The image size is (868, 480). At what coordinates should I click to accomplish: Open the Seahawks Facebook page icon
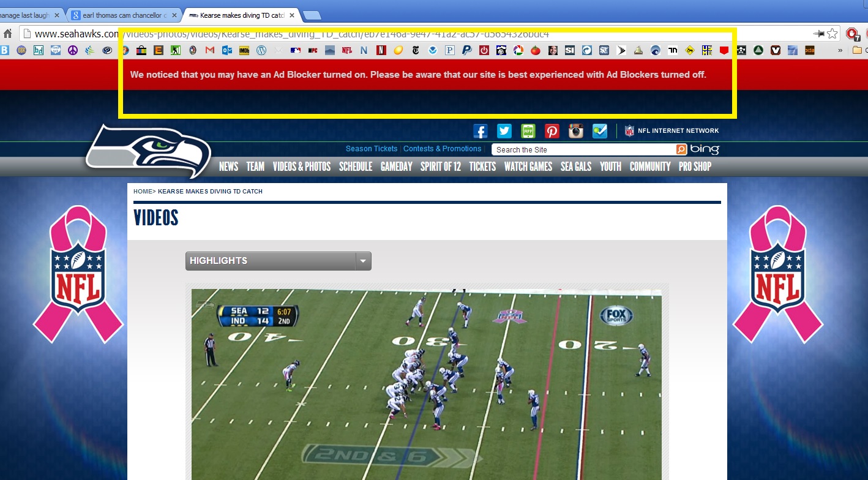point(480,130)
